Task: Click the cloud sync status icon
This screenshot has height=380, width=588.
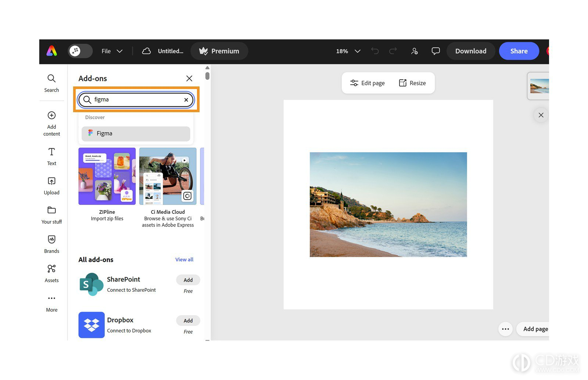Action: (x=146, y=51)
